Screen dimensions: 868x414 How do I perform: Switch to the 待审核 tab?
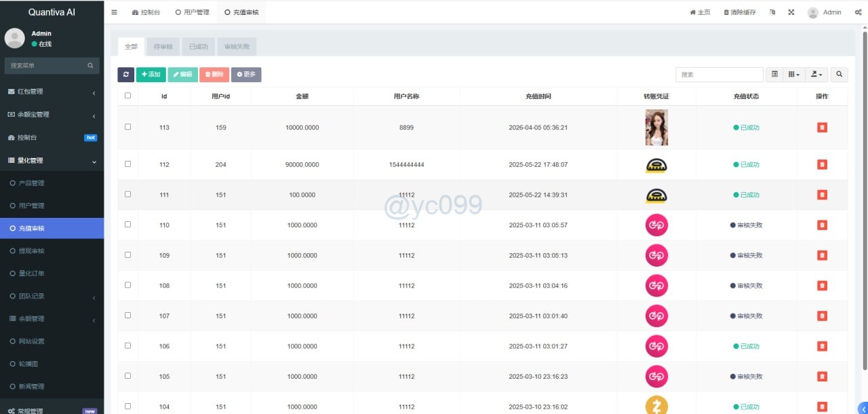coord(163,47)
